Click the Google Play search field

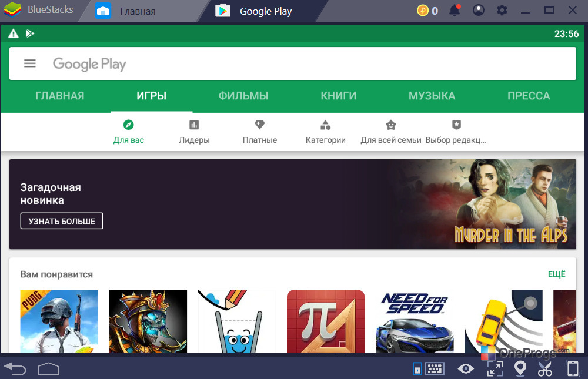[x=292, y=63]
